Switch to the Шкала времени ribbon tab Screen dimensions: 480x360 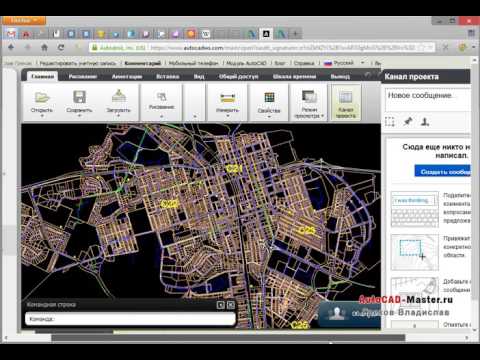click(x=294, y=76)
